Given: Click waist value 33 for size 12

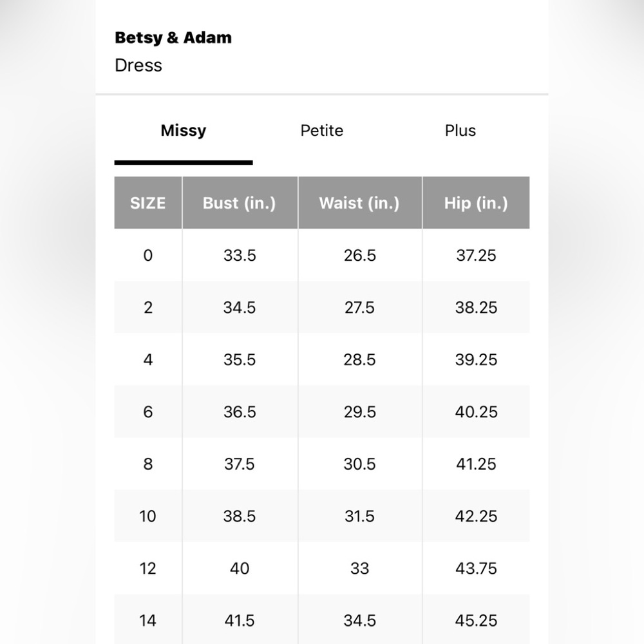Looking at the screenshot, I should [359, 569].
